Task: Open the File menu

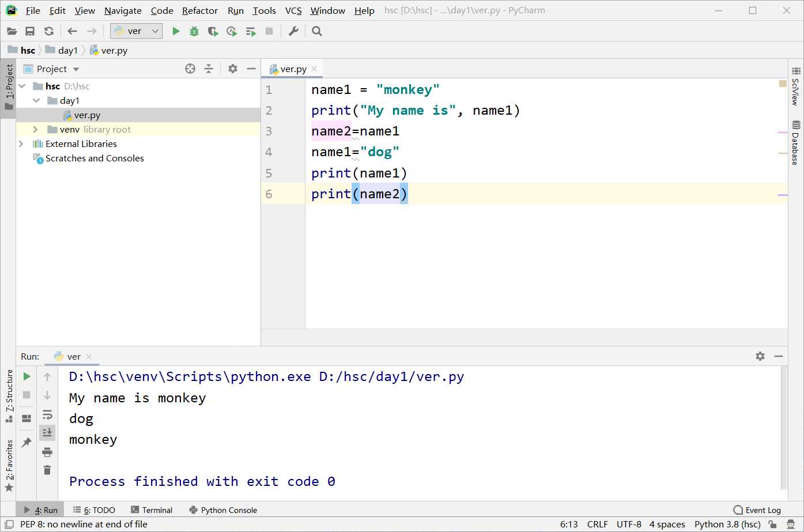Action: (33, 10)
